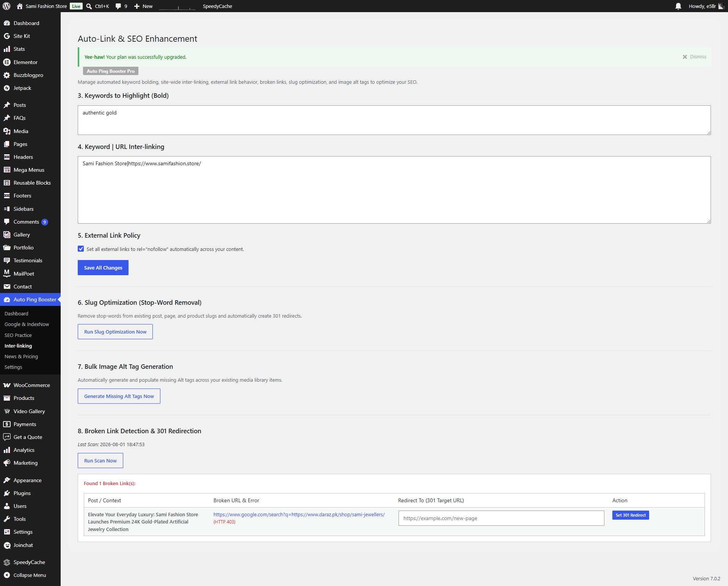Click the Stats bar chart icon
The width and height of the screenshot is (728, 586).
click(x=7, y=49)
